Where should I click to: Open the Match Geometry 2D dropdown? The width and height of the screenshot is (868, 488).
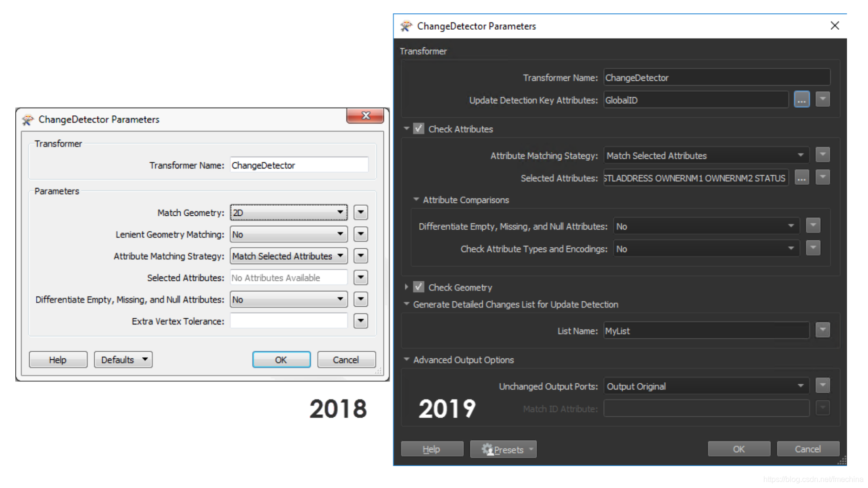click(x=289, y=212)
